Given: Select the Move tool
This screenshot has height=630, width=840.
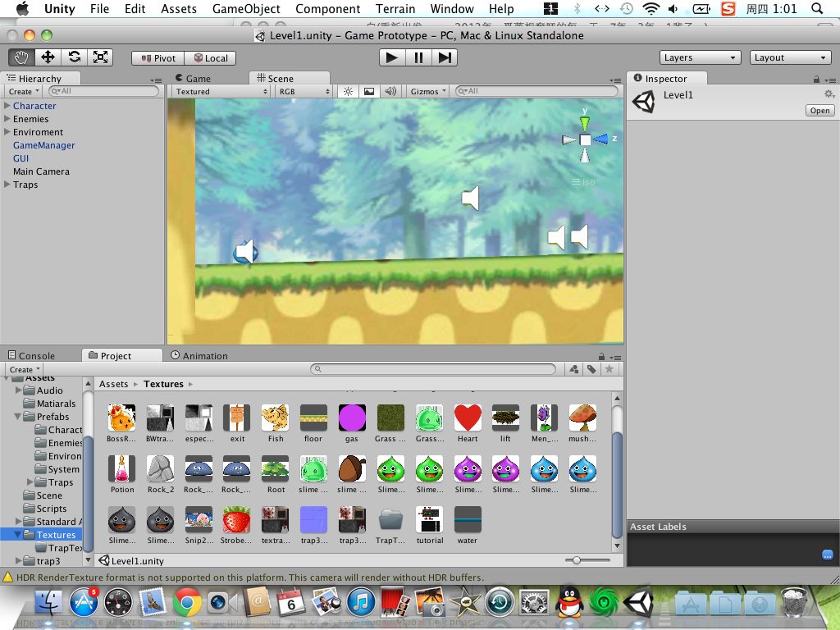Looking at the screenshot, I should (48, 57).
